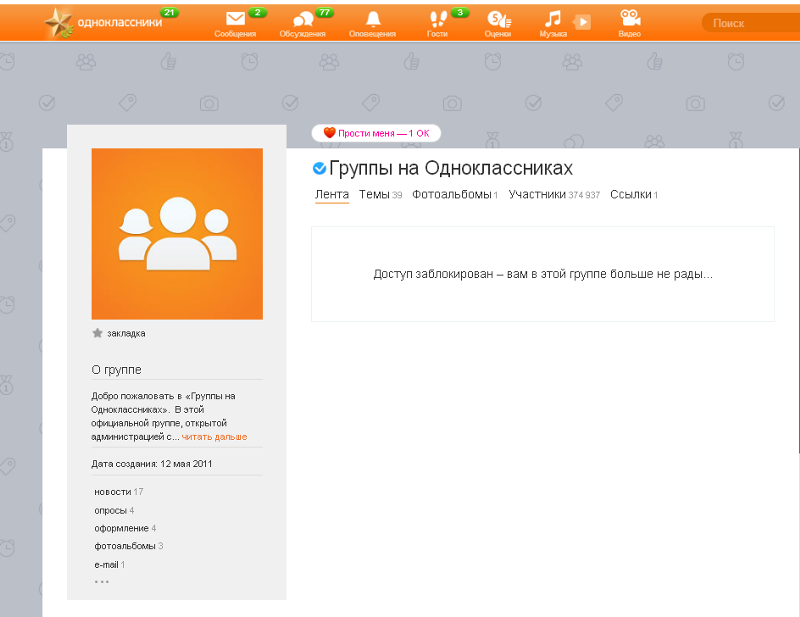This screenshot has height=617, width=800.
Task: Switch to the Темы tab
Action: [x=380, y=194]
